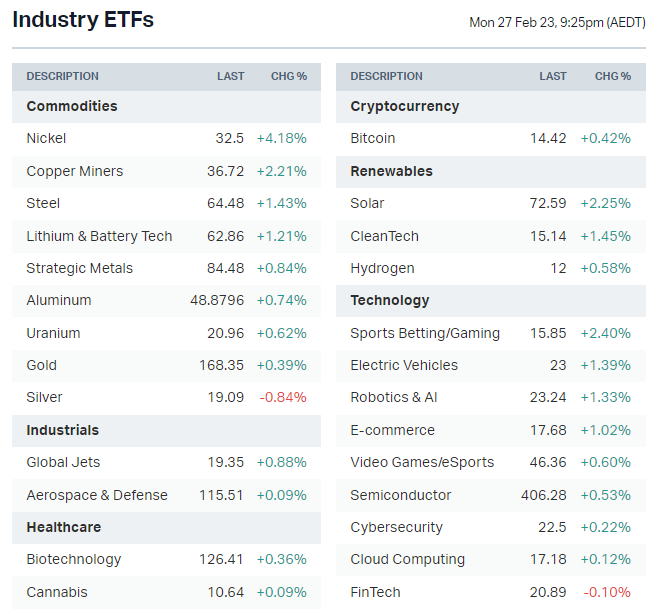The height and width of the screenshot is (615, 658).
Task: Click the Hydrogen ETF row
Action: tap(382, 268)
